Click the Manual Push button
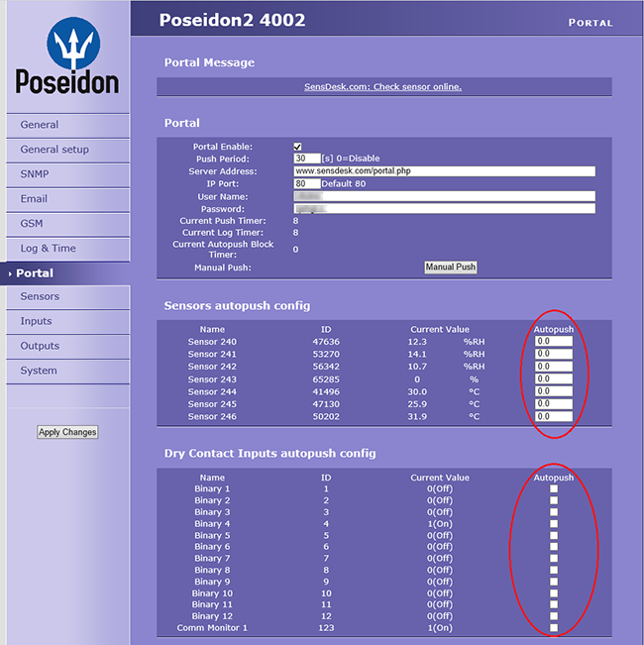This screenshot has height=645, width=644. pyautogui.click(x=451, y=268)
